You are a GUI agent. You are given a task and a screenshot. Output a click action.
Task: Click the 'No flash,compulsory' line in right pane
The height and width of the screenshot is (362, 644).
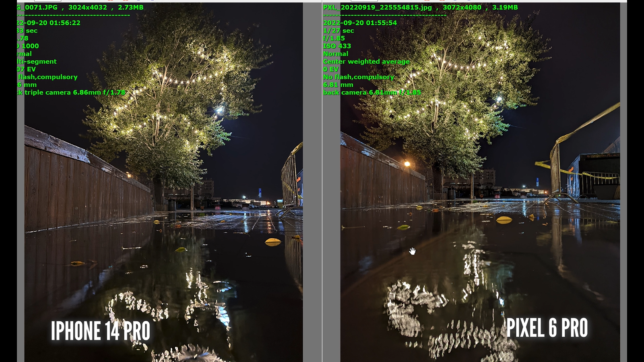(x=358, y=77)
